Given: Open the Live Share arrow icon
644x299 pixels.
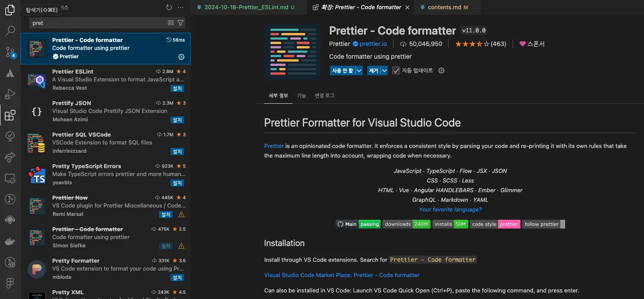Looking at the screenshot, I should tap(10, 157).
